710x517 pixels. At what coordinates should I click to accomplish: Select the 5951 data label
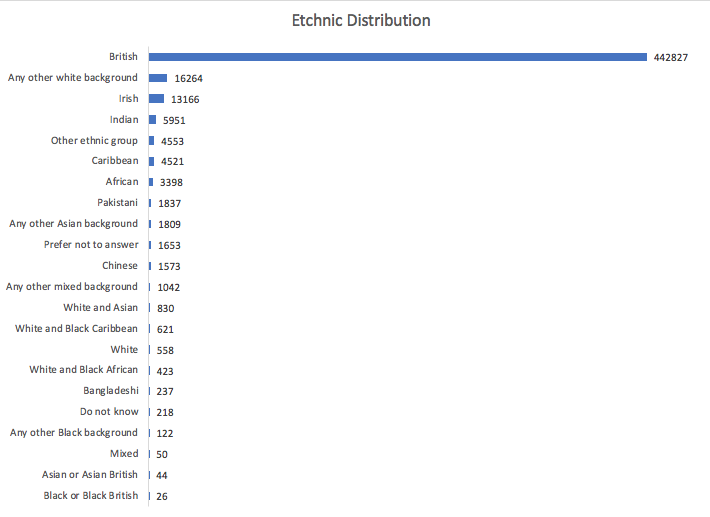coord(174,120)
